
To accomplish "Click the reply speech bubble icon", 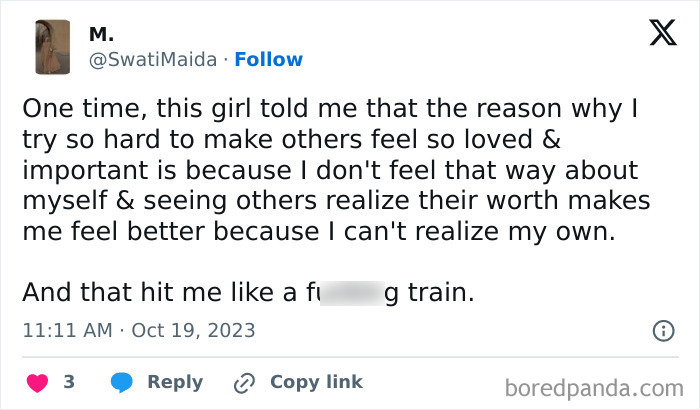I will 121,382.
